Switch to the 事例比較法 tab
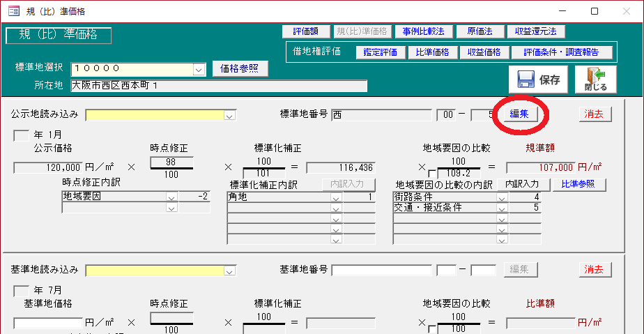 [x=423, y=31]
